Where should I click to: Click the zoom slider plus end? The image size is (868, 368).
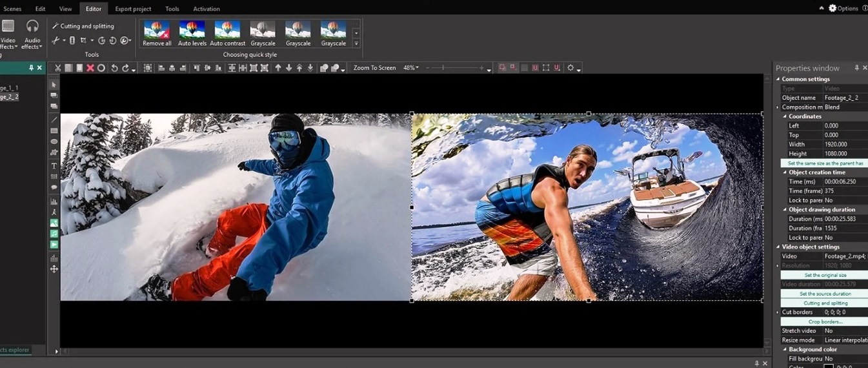click(481, 68)
